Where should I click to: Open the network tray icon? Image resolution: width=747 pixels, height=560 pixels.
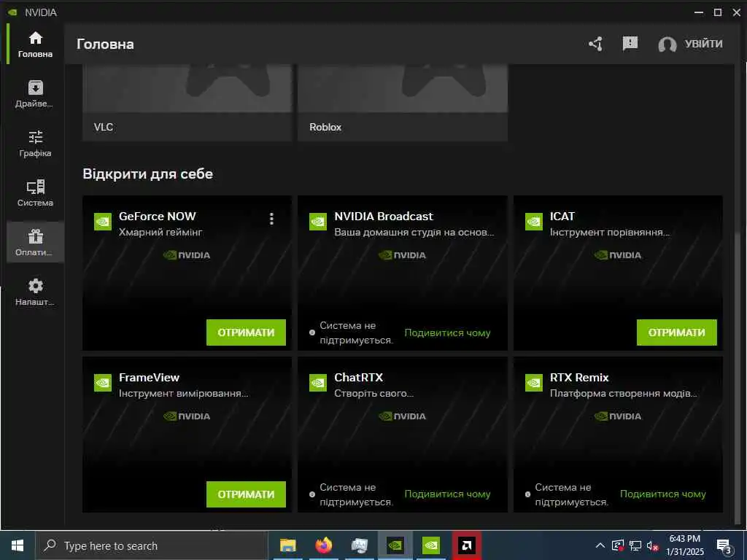click(x=635, y=545)
